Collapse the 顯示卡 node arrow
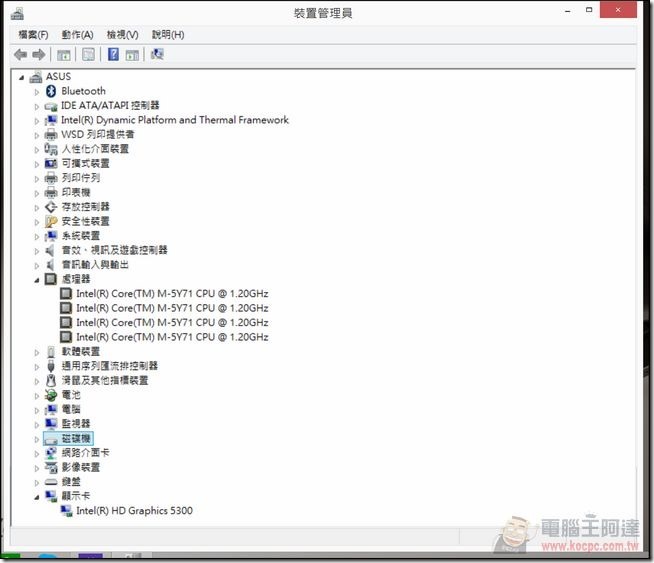The height and width of the screenshot is (563, 654). point(37,497)
